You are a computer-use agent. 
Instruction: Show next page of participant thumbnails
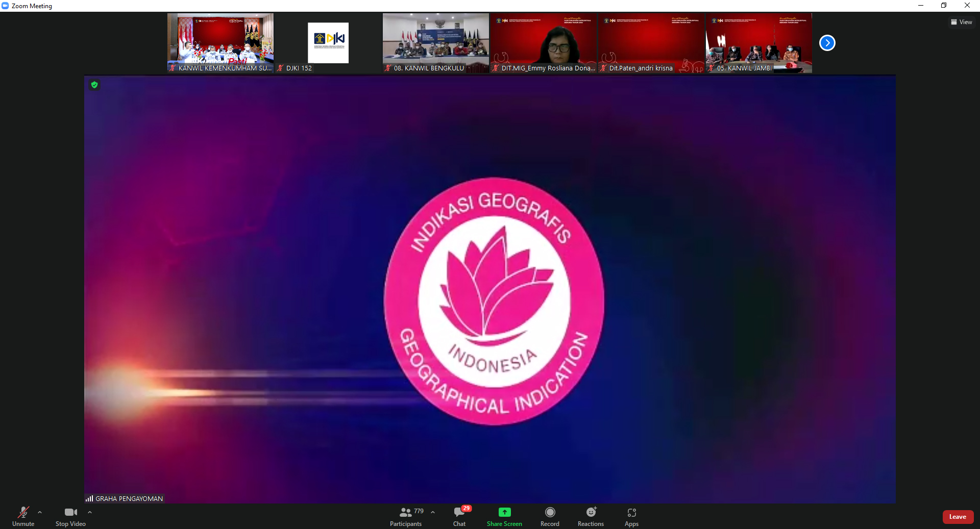(x=827, y=43)
